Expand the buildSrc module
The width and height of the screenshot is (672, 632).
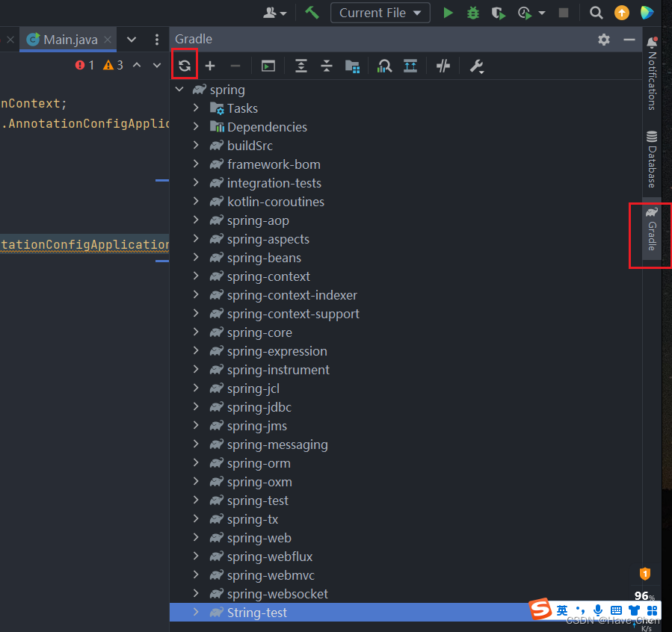coord(196,146)
